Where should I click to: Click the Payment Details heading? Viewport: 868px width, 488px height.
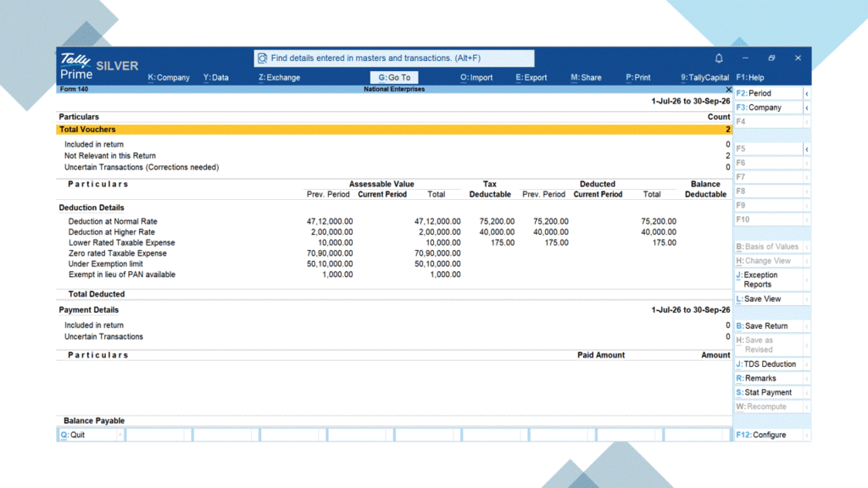88,310
